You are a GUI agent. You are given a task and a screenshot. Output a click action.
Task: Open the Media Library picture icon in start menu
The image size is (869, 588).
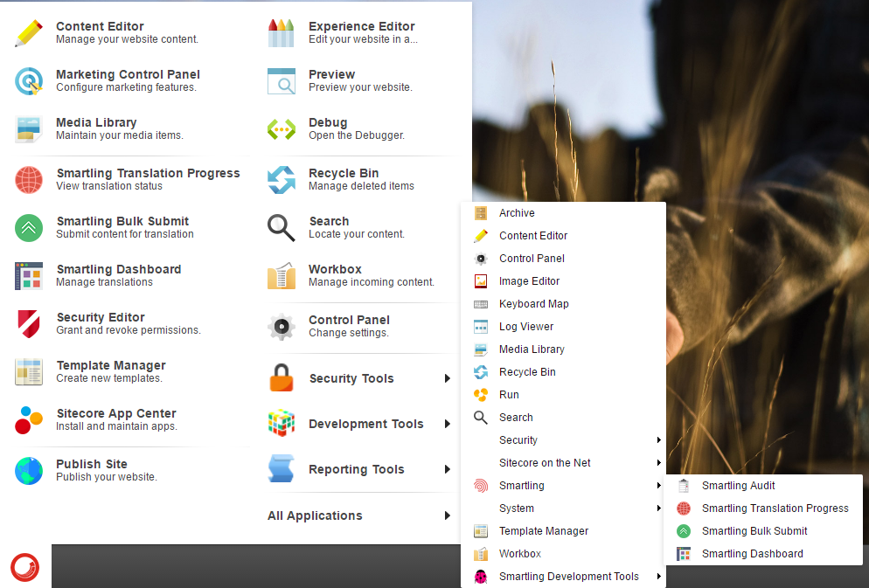pos(29,129)
